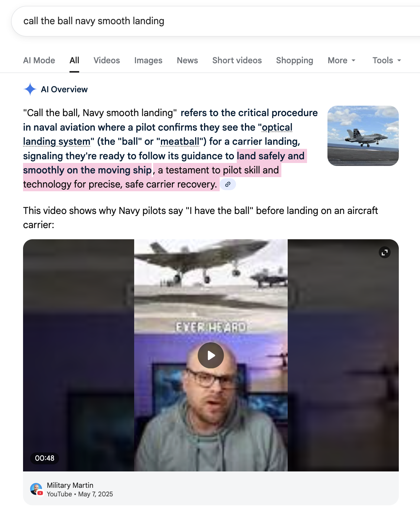Image resolution: width=420 pixels, height=512 pixels.
Task: Click the Military Martin channel name
Action: point(70,485)
